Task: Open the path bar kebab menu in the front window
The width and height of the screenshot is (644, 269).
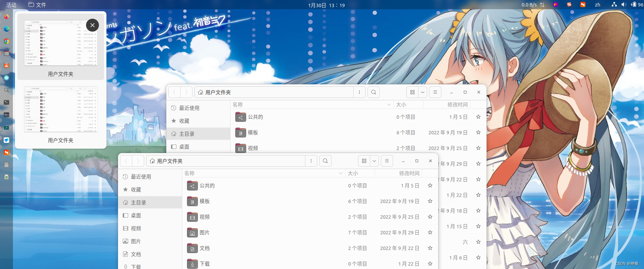Action: [311, 161]
